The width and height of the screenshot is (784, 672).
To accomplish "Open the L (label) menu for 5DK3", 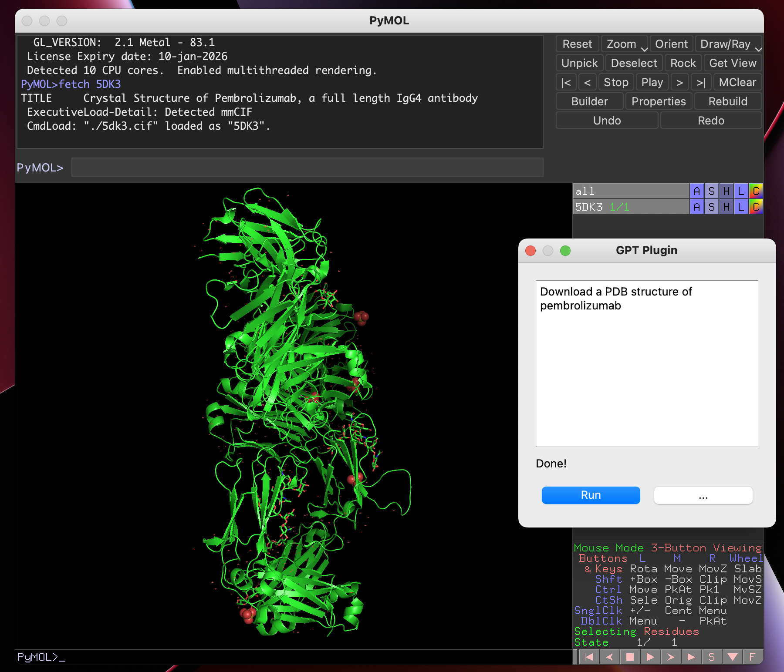I will click(x=741, y=207).
